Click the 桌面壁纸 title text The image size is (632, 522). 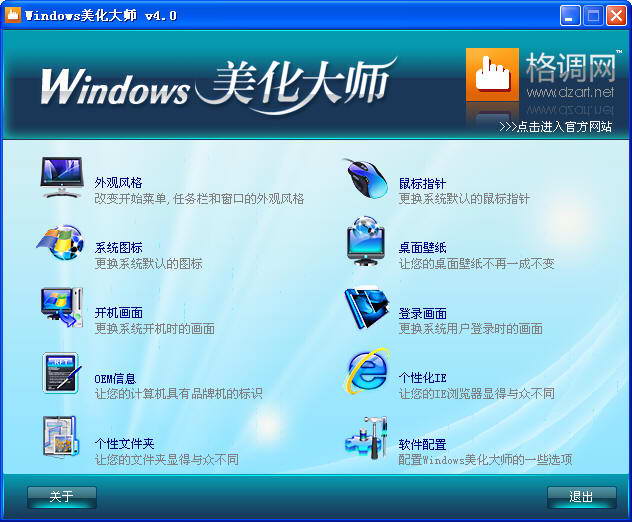(422, 248)
